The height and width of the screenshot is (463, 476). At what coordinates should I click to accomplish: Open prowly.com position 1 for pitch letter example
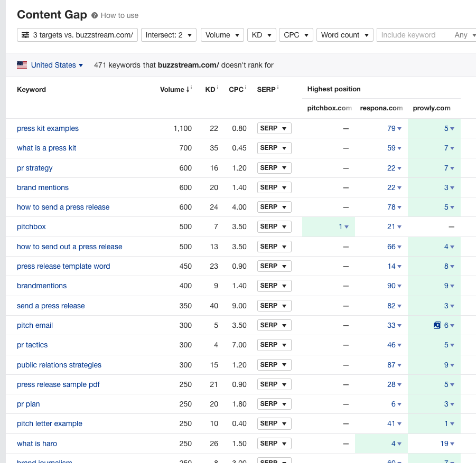click(449, 423)
